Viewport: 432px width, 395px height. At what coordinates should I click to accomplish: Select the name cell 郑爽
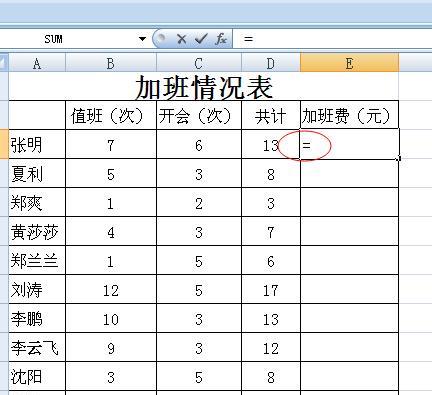pyautogui.click(x=37, y=202)
